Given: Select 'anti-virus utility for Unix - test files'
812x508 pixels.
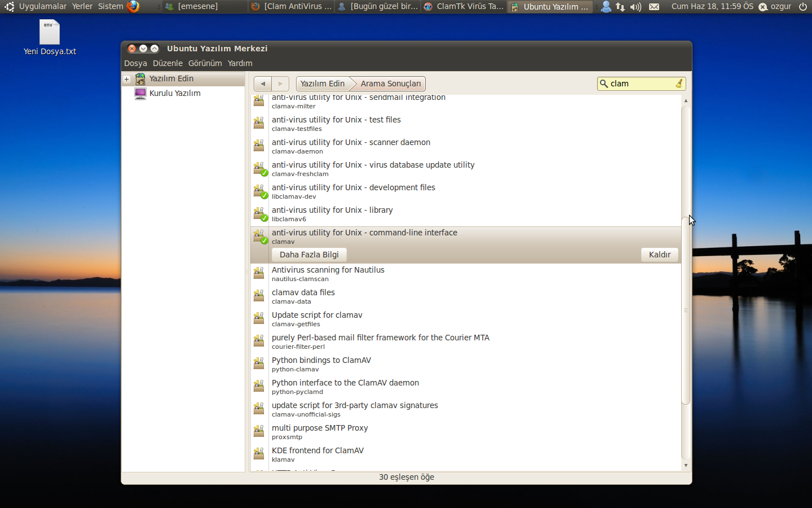Looking at the screenshot, I should 466,123.
